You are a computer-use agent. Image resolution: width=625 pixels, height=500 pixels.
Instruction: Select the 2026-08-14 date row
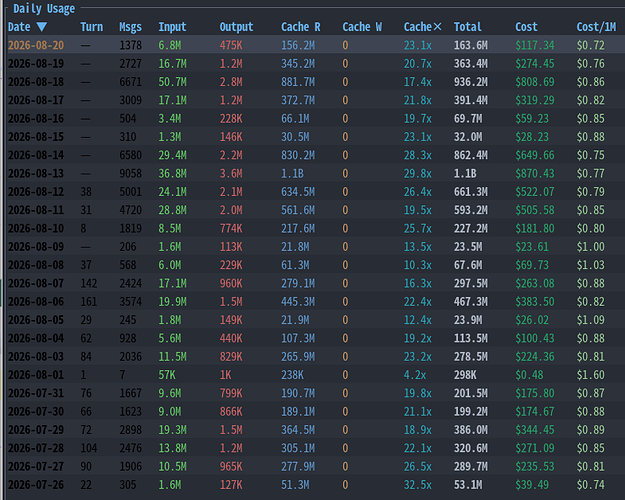316,155
